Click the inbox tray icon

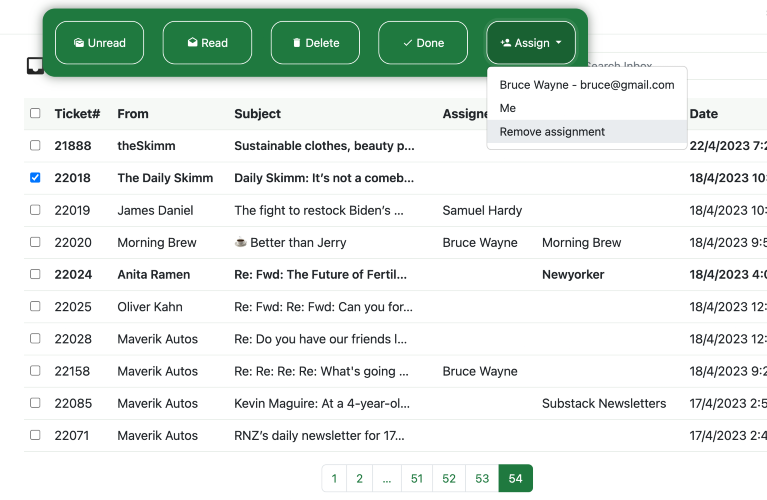coord(35,66)
